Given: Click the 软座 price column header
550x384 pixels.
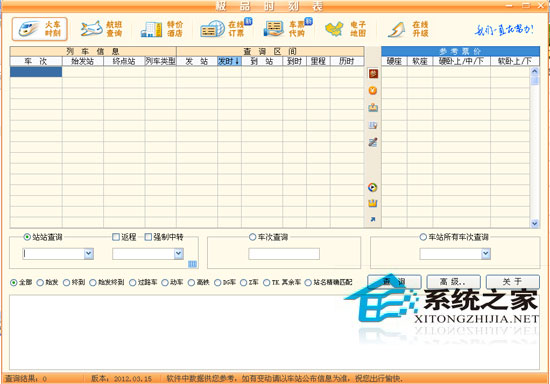Looking at the screenshot, I should pos(420,61).
